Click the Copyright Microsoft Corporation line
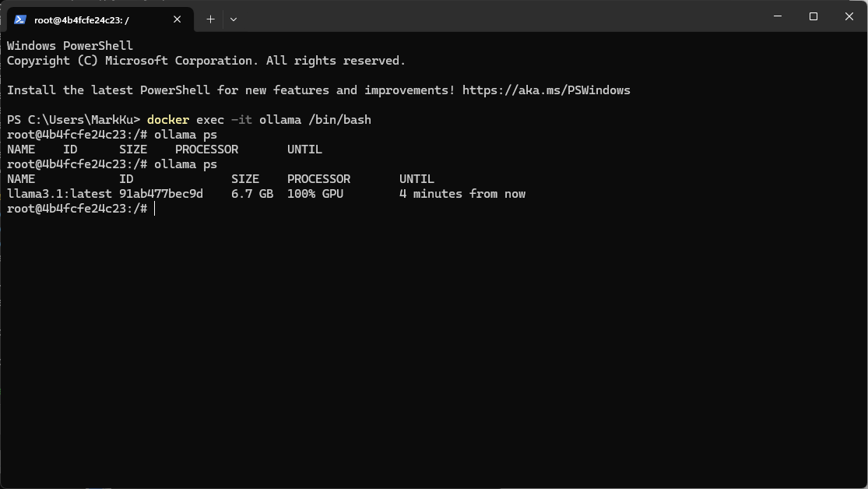868x489 pixels. (206, 61)
